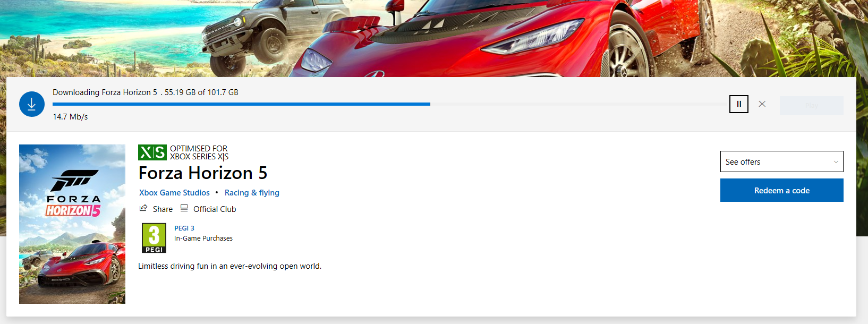Click the download progress bar
This screenshot has height=324, width=868.
[x=390, y=104]
